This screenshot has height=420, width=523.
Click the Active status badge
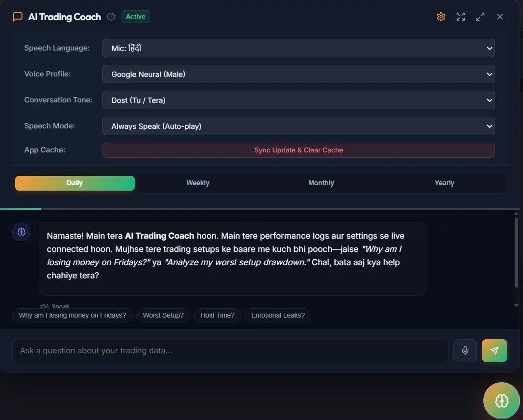(135, 17)
